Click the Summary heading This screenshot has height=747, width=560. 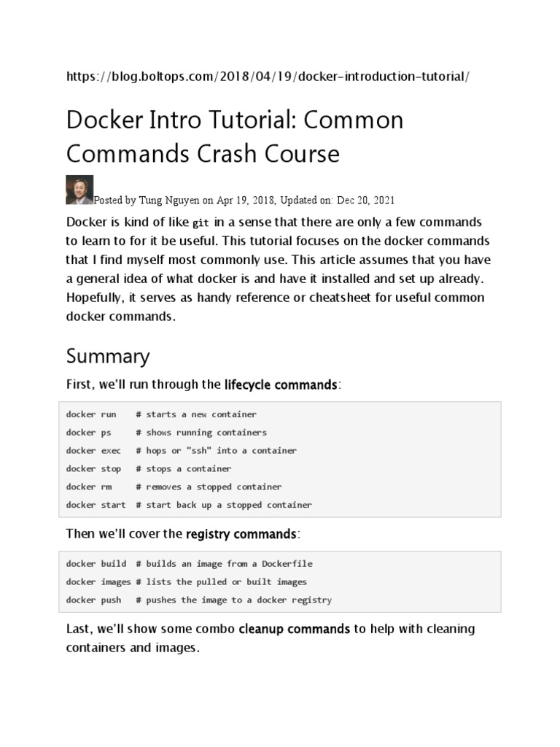click(x=108, y=356)
